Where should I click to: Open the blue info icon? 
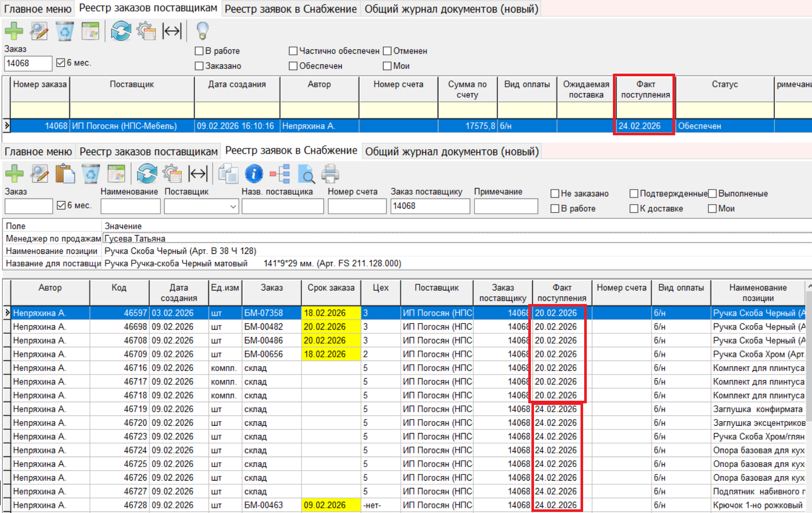coord(254,173)
